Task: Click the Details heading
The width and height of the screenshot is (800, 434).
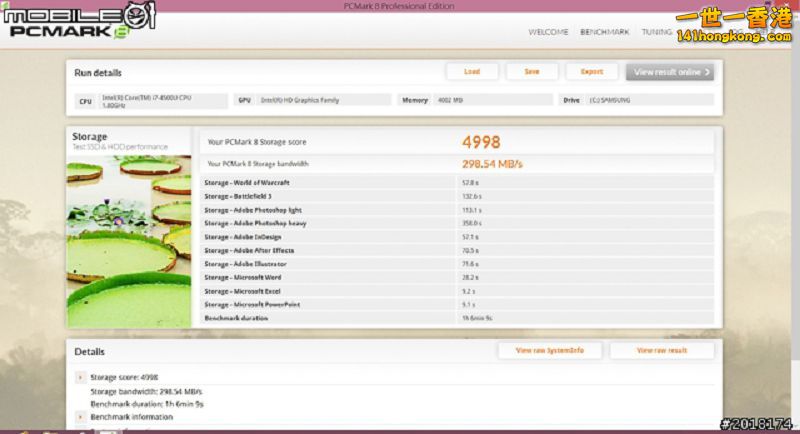Action: tap(89, 352)
